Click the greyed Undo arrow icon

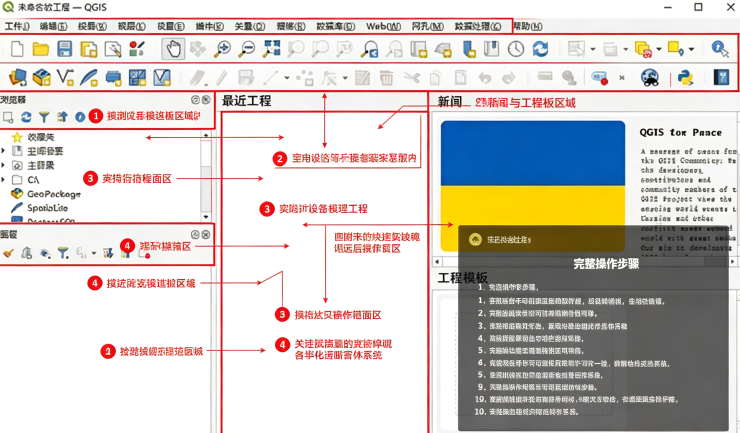tap(485, 77)
